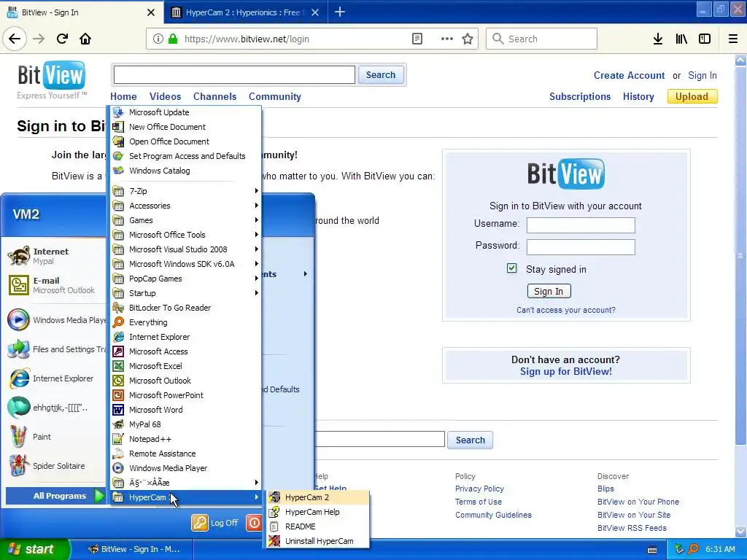Select Uninstall HyperCam
This screenshot has height=560, width=747.
pos(317,541)
